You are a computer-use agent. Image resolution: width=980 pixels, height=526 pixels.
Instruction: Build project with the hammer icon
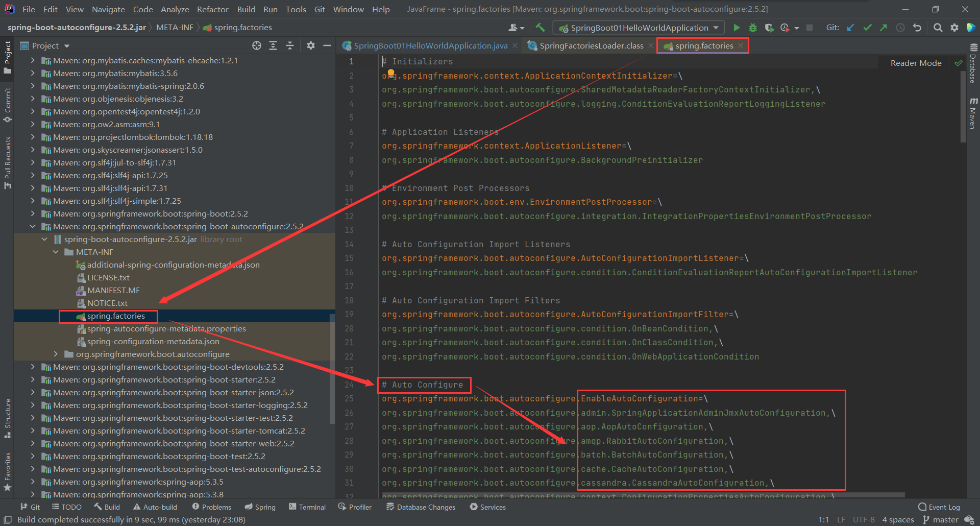541,28
